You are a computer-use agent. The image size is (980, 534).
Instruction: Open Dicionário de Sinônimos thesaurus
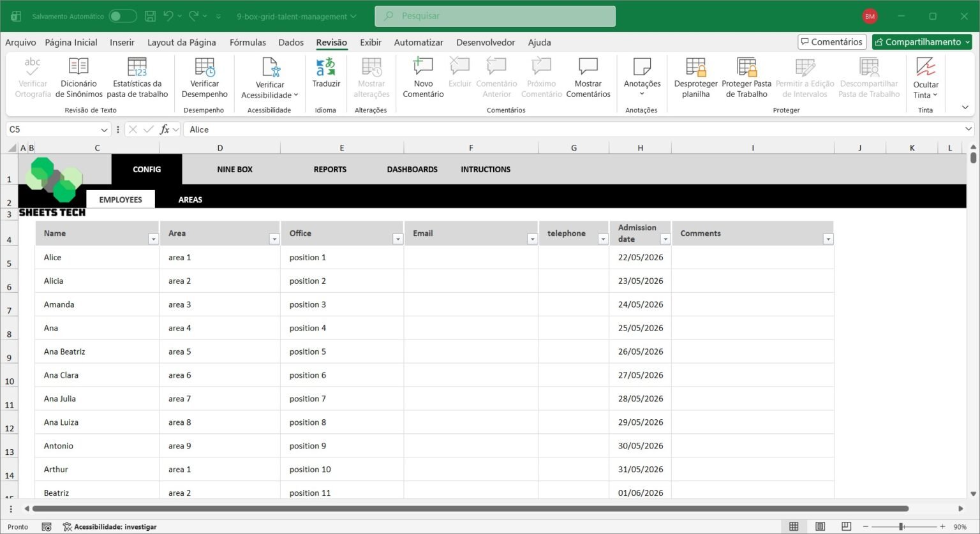(x=78, y=77)
